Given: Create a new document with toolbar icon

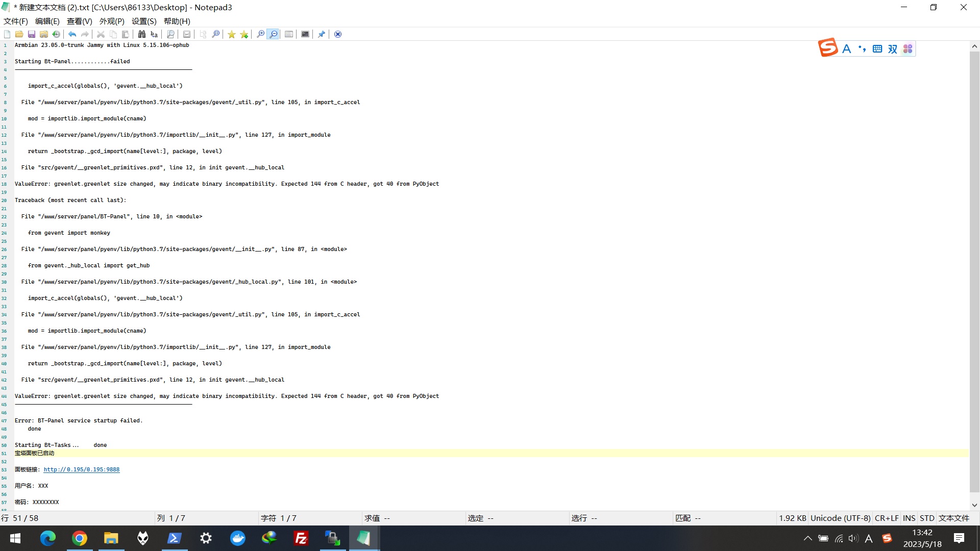Looking at the screenshot, I should click(7, 34).
